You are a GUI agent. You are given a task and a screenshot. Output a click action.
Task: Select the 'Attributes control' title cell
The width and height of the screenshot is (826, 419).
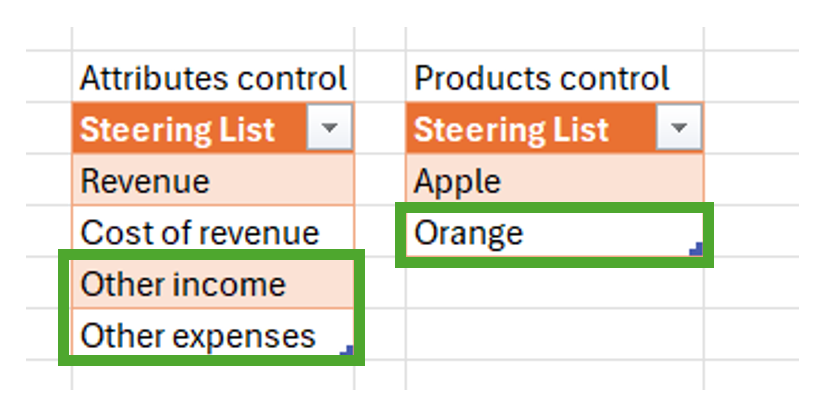[213, 78]
